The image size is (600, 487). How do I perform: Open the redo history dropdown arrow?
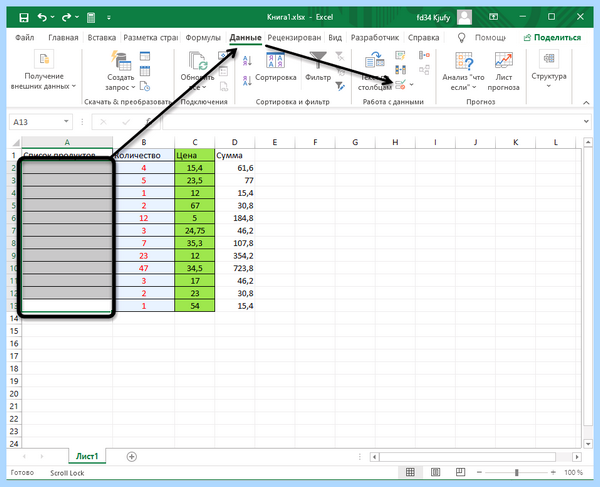pyautogui.click(x=77, y=17)
